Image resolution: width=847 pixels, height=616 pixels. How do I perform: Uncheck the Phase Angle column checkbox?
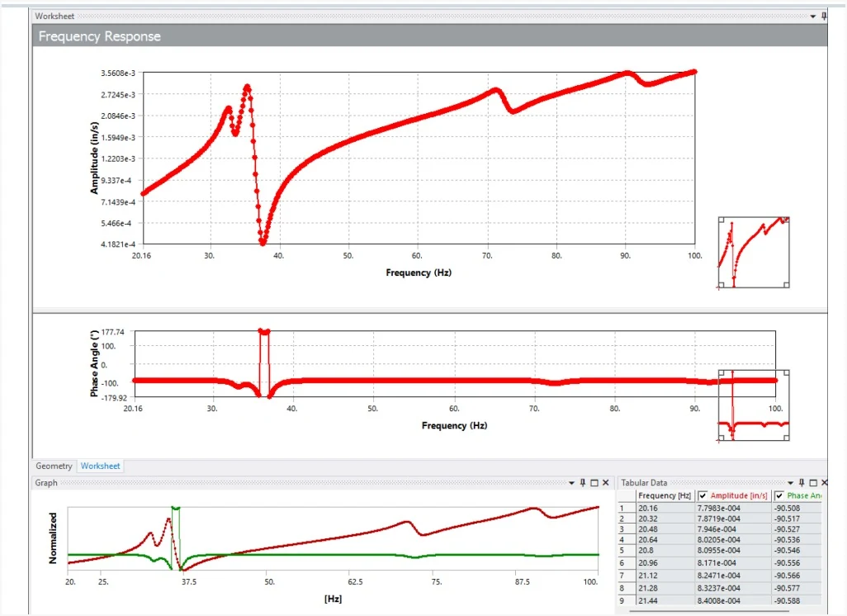pyautogui.click(x=779, y=495)
